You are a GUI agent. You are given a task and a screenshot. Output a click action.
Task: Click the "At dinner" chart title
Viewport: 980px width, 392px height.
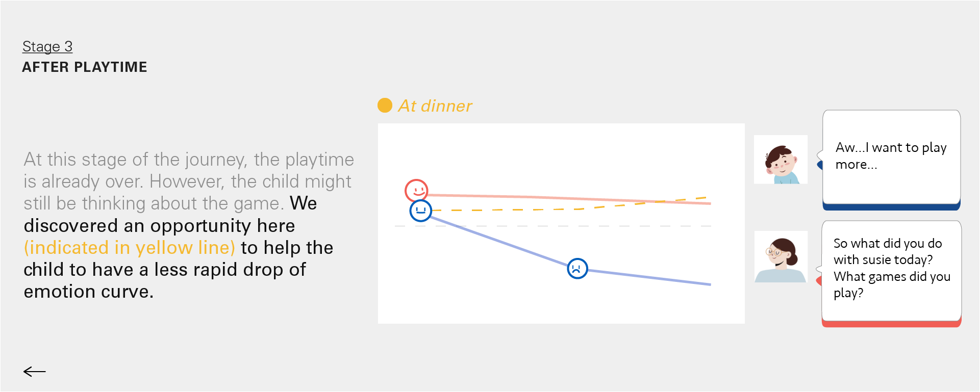[435, 106]
